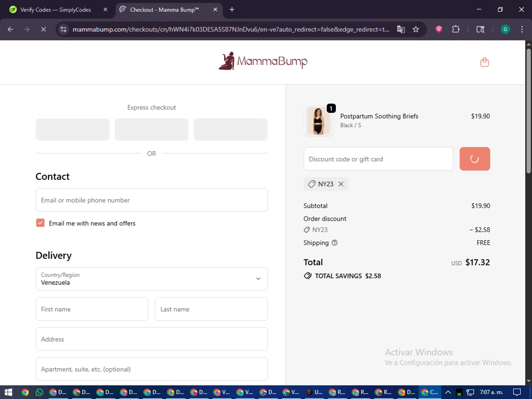532x399 pixels.
Task: Click the Address field
Action: point(152,339)
